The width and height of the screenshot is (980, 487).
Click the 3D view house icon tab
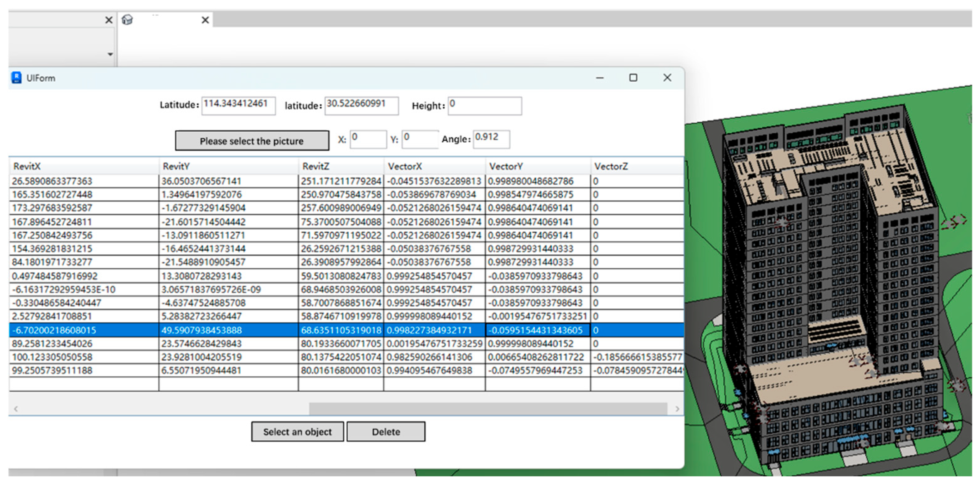pos(127,20)
